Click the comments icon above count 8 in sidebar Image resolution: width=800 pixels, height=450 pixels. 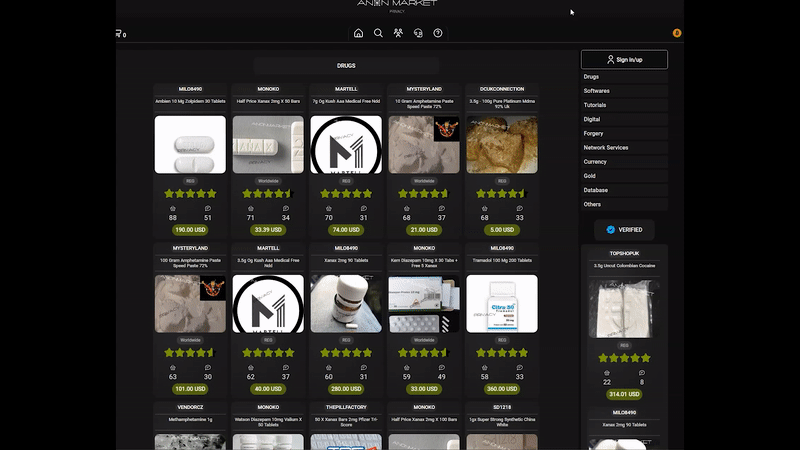(641, 372)
